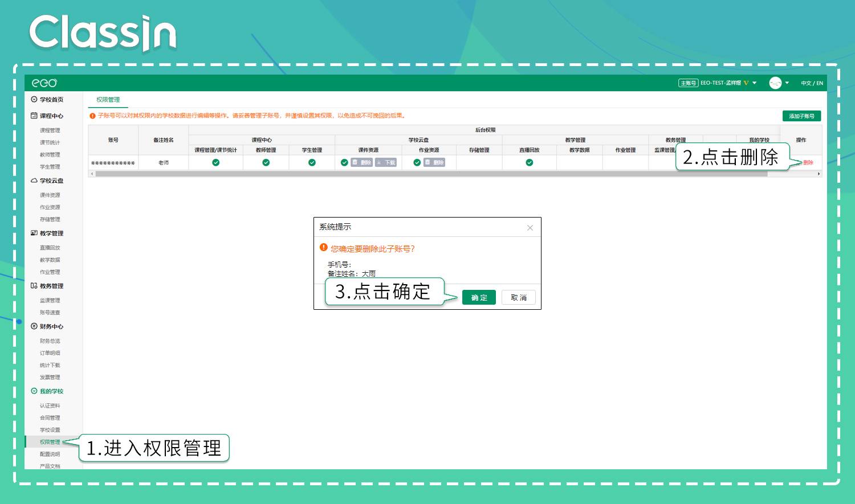
Task: Toggle the 教师管理 permission checkmark
Action: click(266, 162)
